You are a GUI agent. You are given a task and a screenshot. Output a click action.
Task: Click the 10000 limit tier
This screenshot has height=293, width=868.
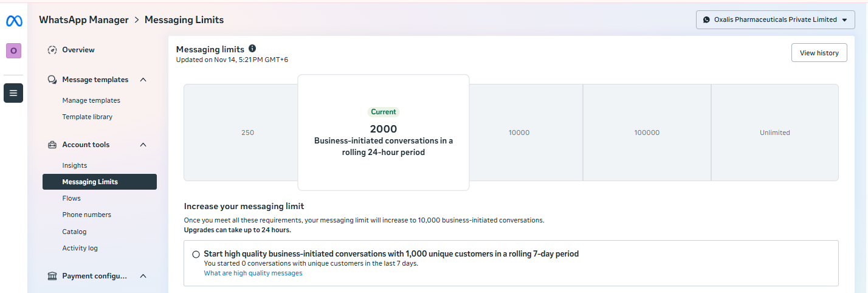pos(526,133)
